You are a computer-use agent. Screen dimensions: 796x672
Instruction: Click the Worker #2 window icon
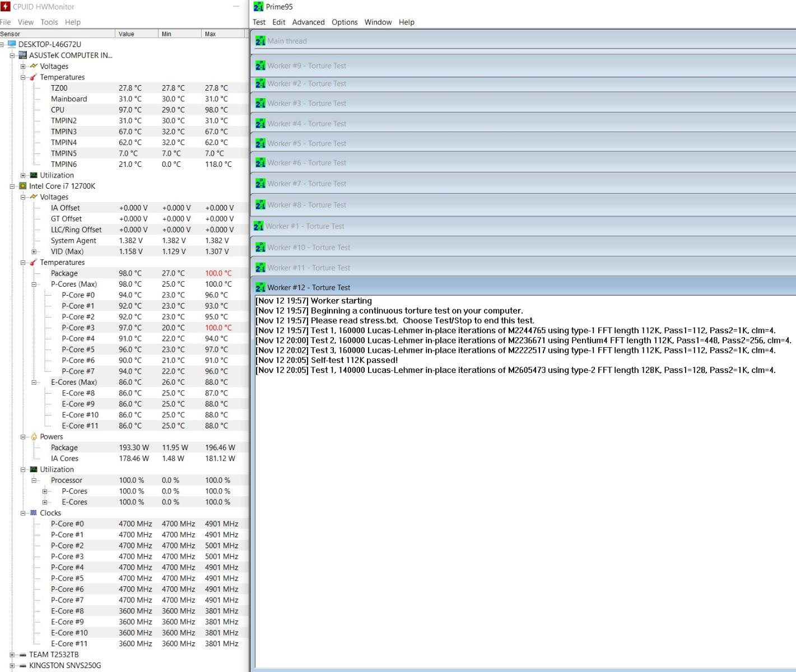coord(260,83)
